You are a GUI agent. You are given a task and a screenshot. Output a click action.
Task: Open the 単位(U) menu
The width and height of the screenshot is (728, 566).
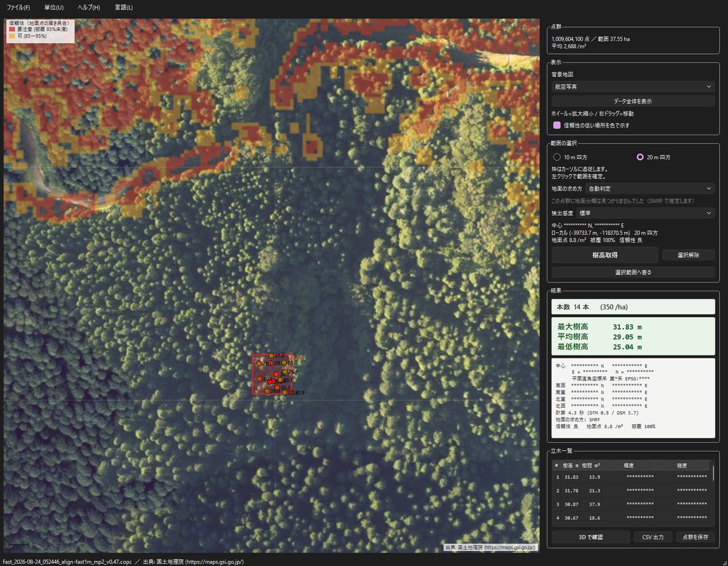click(53, 7)
